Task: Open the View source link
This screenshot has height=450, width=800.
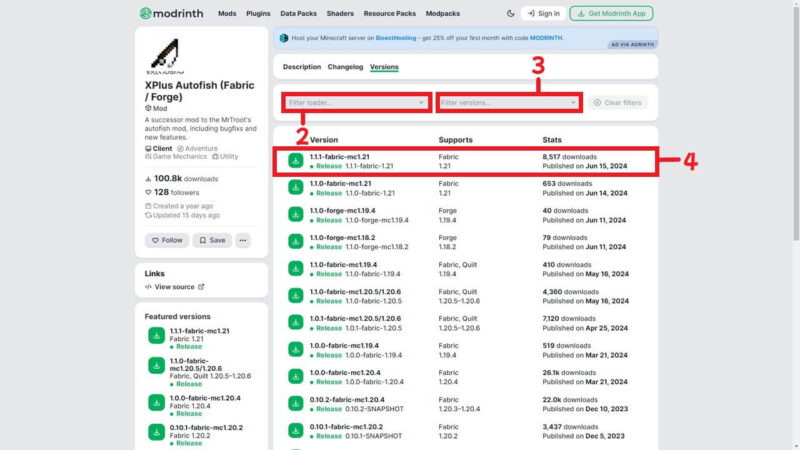Action: tap(174, 287)
